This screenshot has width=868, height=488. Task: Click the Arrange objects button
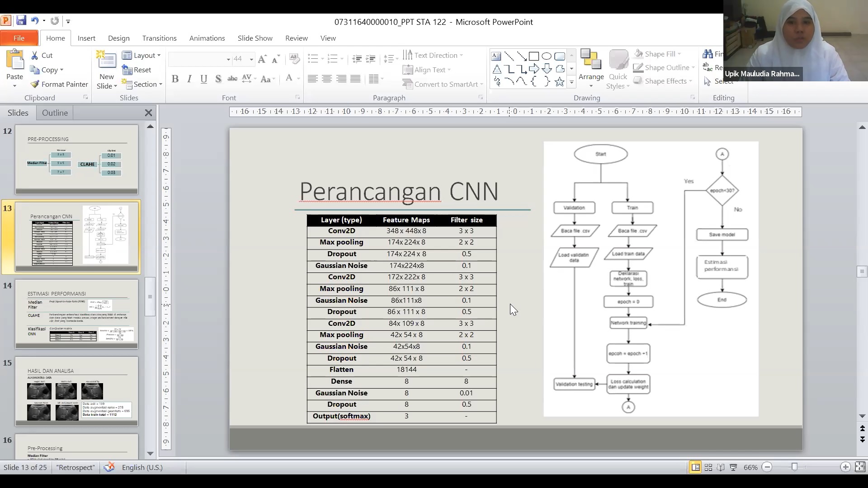pos(591,68)
